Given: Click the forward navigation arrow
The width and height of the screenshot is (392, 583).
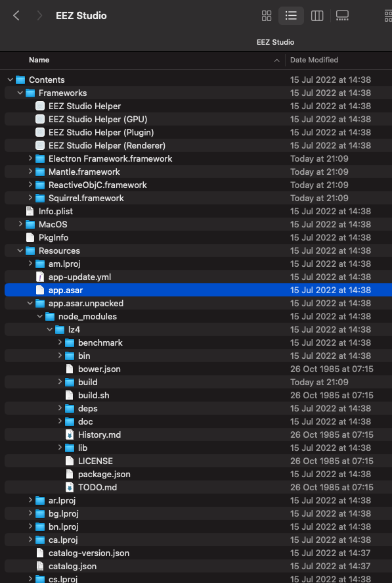Looking at the screenshot, I should pos(39,16).
